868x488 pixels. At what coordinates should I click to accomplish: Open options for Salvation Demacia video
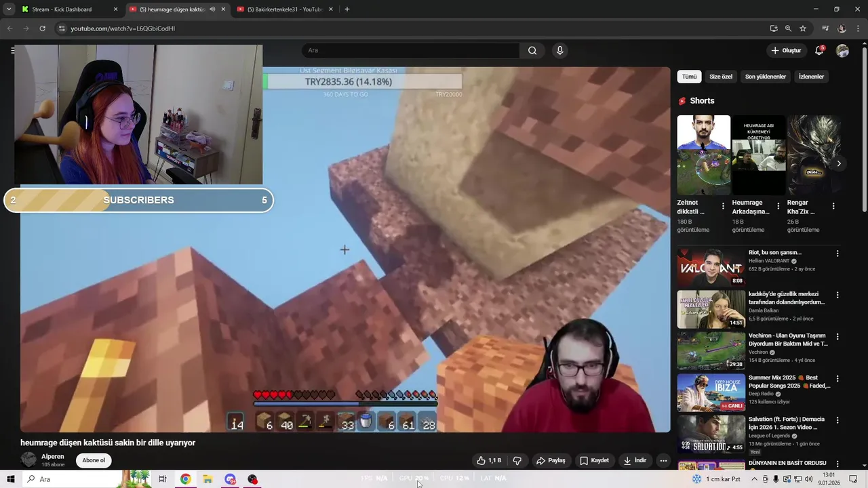pos(837,420)
